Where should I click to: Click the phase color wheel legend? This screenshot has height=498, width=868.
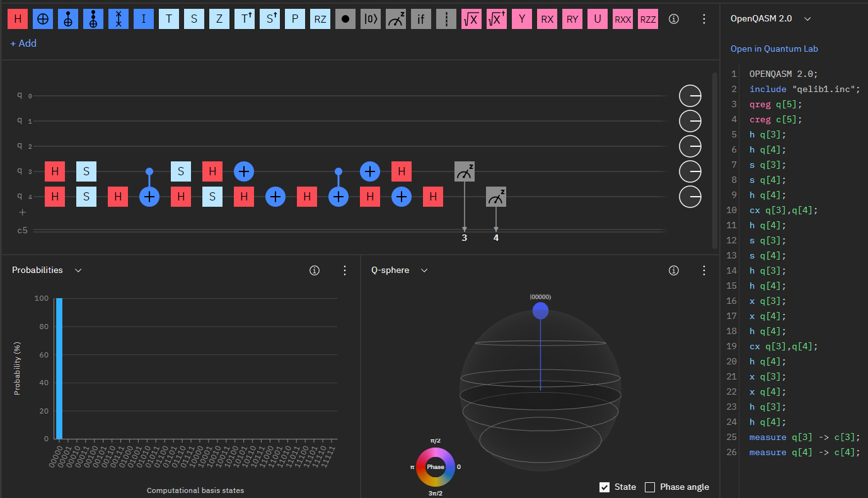(x=435, y=467)
